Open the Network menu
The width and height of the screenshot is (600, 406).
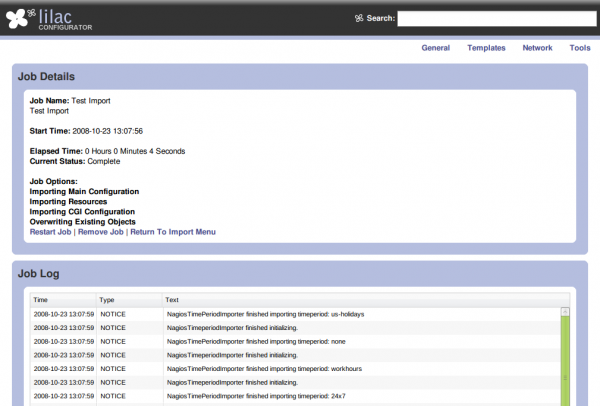(x=537, y=48)
